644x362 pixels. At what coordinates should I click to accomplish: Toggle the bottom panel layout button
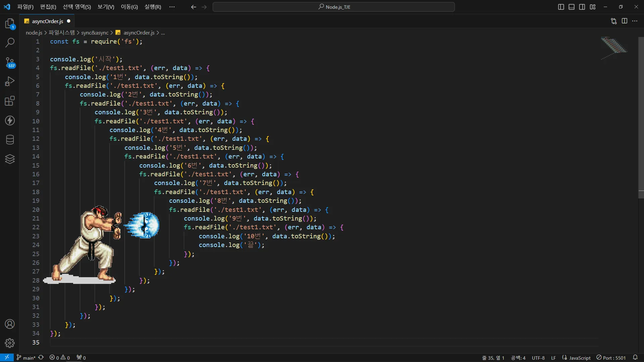click(x=572, y=7)
